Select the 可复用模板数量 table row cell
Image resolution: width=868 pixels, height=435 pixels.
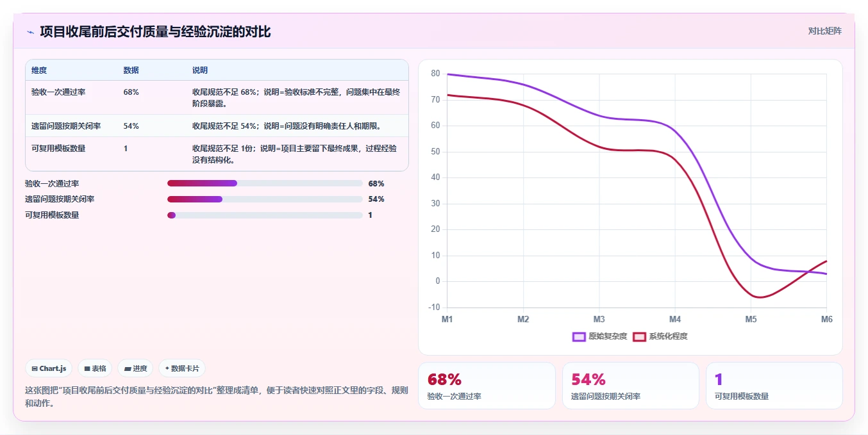72,154
